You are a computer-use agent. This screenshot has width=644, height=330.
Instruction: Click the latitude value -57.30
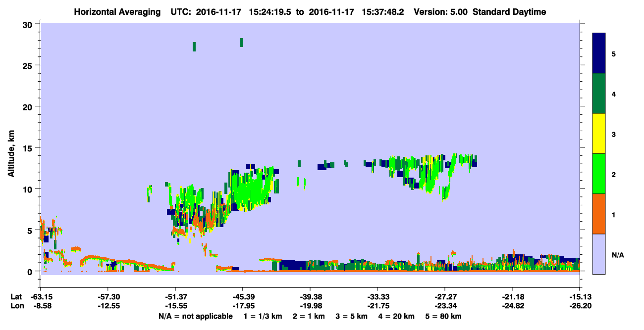pyautogui.click(x=107, y=297)
